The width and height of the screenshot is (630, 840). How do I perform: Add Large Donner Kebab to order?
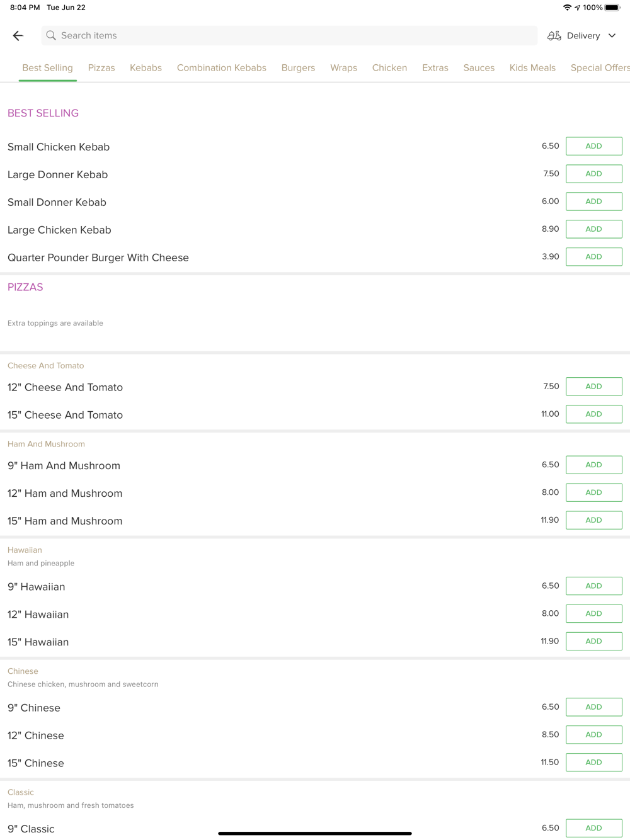point(594,174)
